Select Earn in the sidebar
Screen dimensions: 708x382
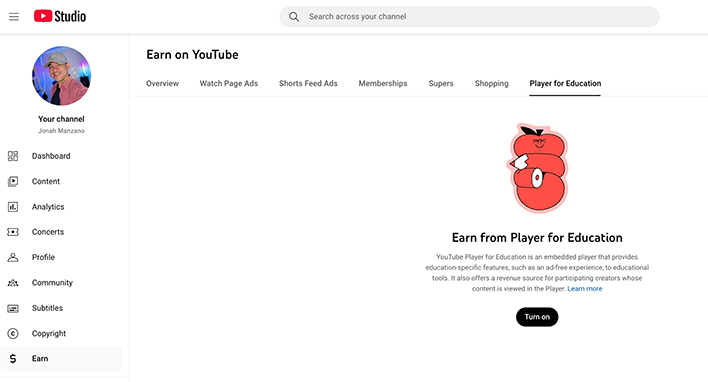61,359
